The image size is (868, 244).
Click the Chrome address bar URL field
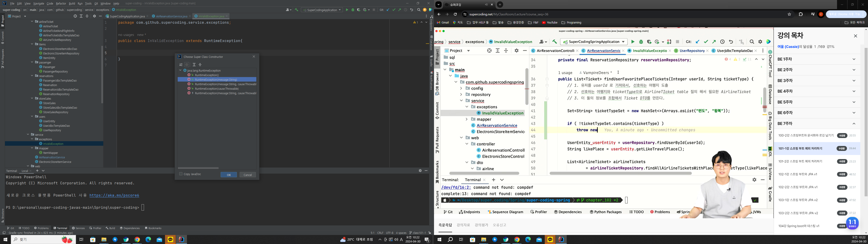point(623,14)
